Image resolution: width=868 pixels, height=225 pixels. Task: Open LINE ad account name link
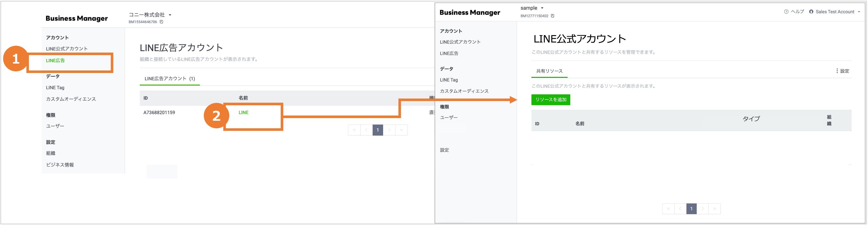click(x=243, y=112)
